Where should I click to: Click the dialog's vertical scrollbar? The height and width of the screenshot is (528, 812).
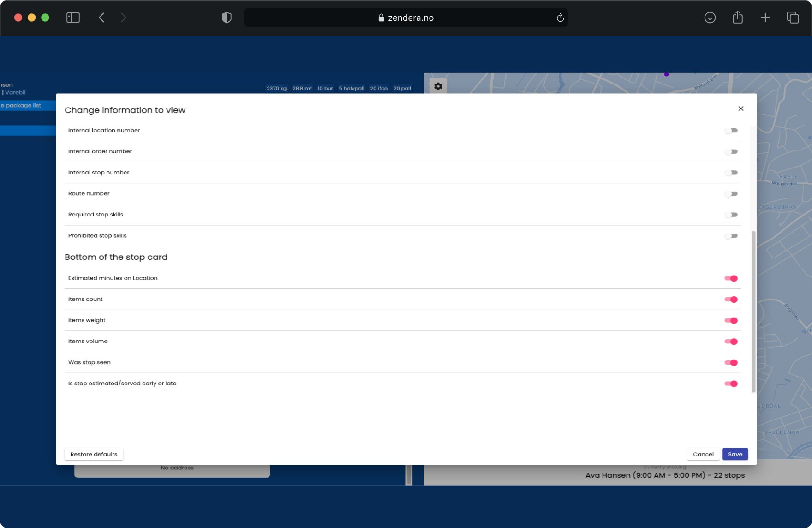click(x=753, y=312)
